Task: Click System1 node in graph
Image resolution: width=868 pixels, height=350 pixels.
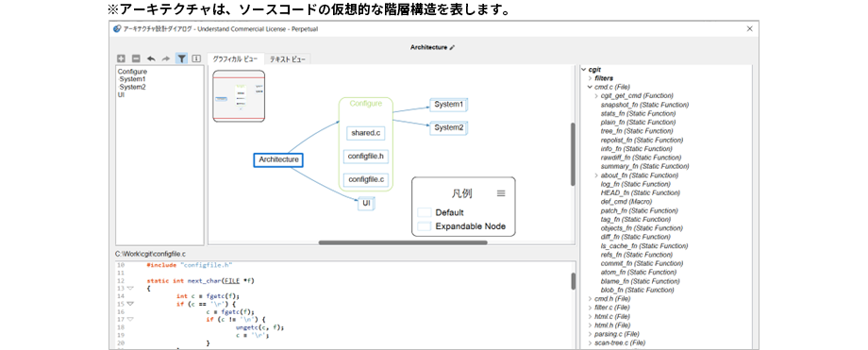Action: pos(449,105)
